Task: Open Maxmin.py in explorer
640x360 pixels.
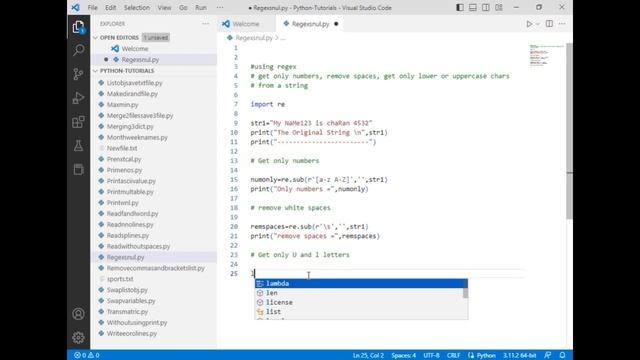Action: pyautogui.click(x=153, y=105)
